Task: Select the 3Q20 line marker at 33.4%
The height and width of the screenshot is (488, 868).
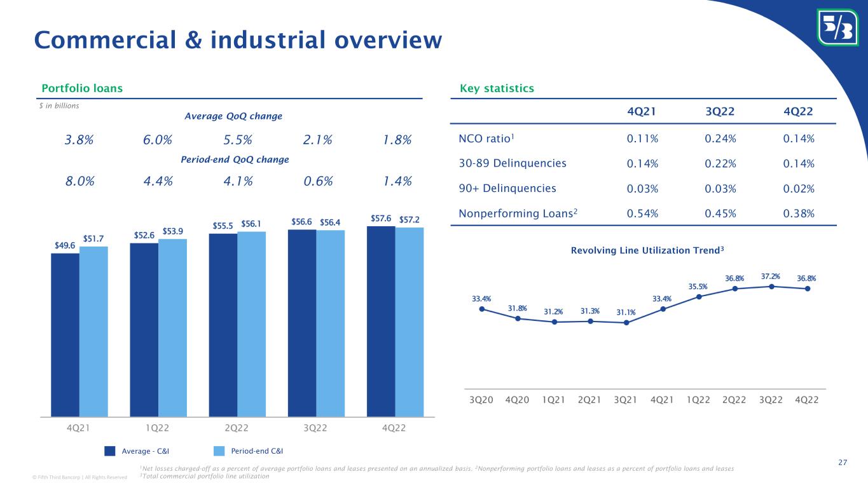Action: (482, 309)
